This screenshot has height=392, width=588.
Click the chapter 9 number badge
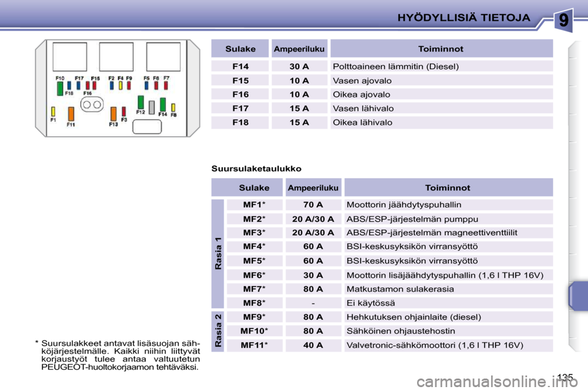coord(563,20)
